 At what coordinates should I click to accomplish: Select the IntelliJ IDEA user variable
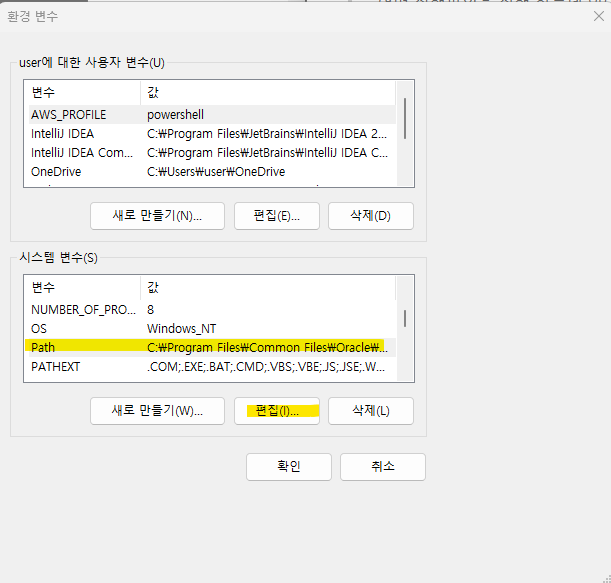(212, 134)
